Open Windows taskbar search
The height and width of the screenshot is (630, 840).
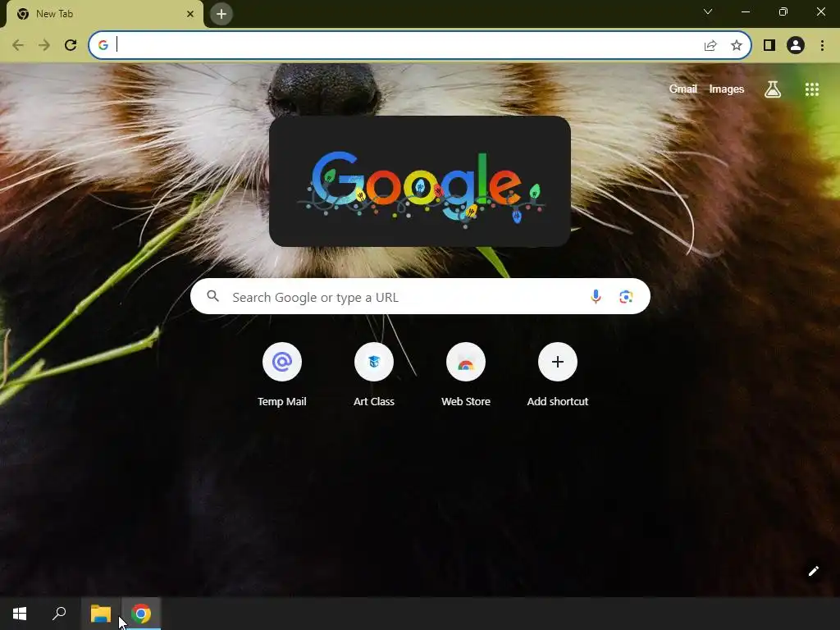59,614
